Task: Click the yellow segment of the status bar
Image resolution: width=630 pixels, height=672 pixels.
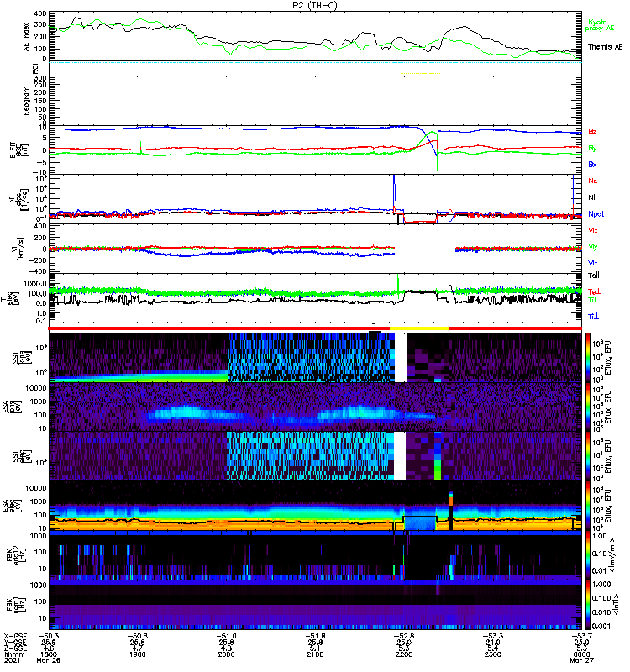Action: coord(419,328)
